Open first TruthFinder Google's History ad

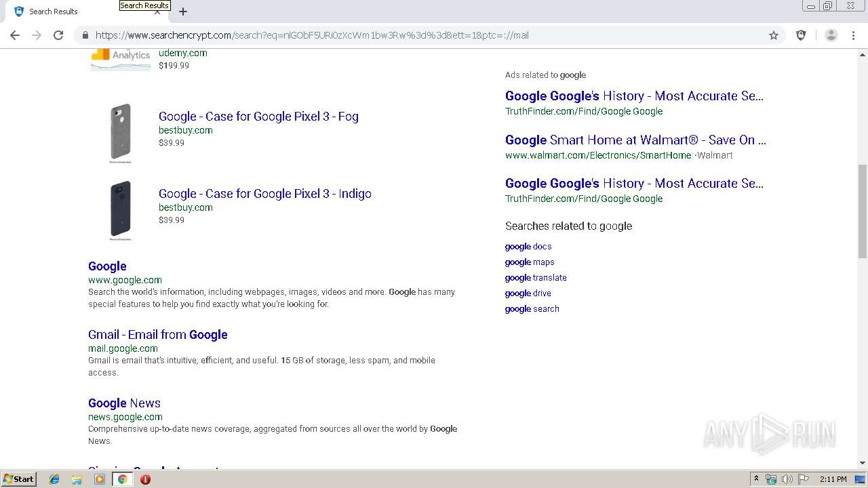(634, 96)
